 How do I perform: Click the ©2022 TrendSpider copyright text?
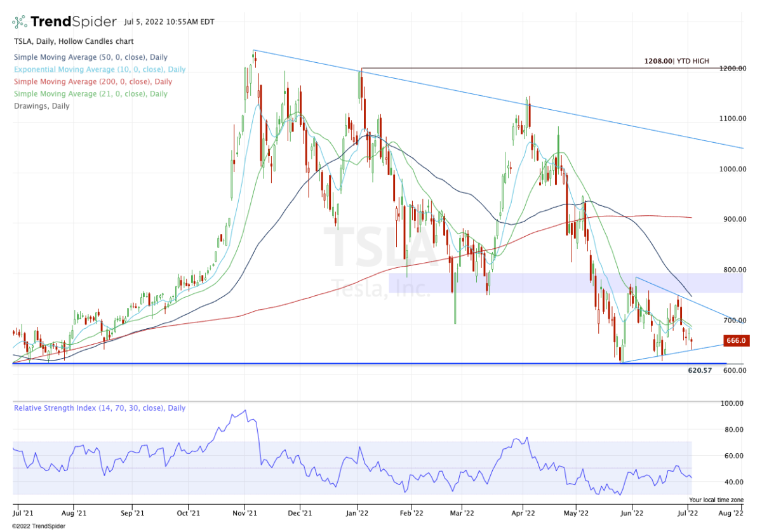pos(39,526)
